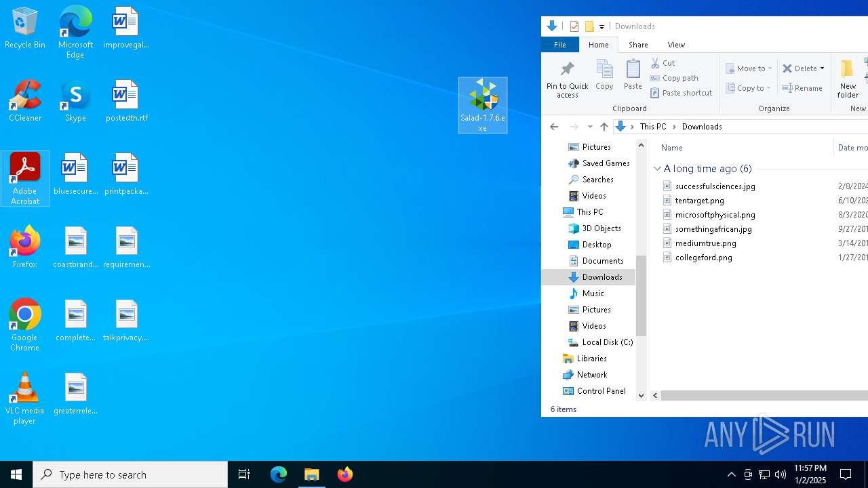The image size is (868, 488).
Task: Open the notifications action center
Action: coord(846,474)
